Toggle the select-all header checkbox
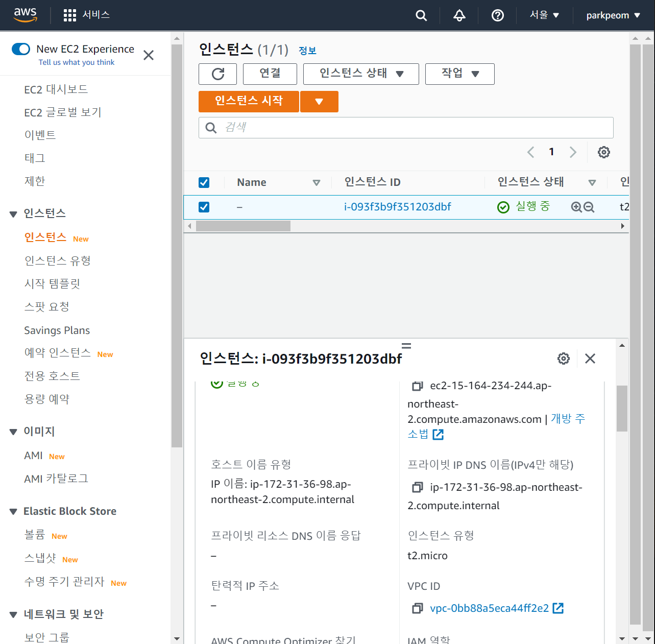This screenshot has height=644, width=655. tap(204, 182)
